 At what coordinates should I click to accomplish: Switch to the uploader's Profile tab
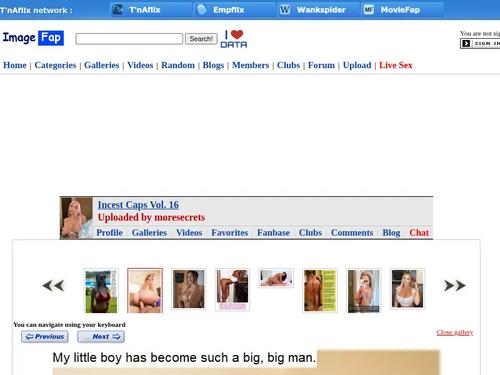(110, 233)
